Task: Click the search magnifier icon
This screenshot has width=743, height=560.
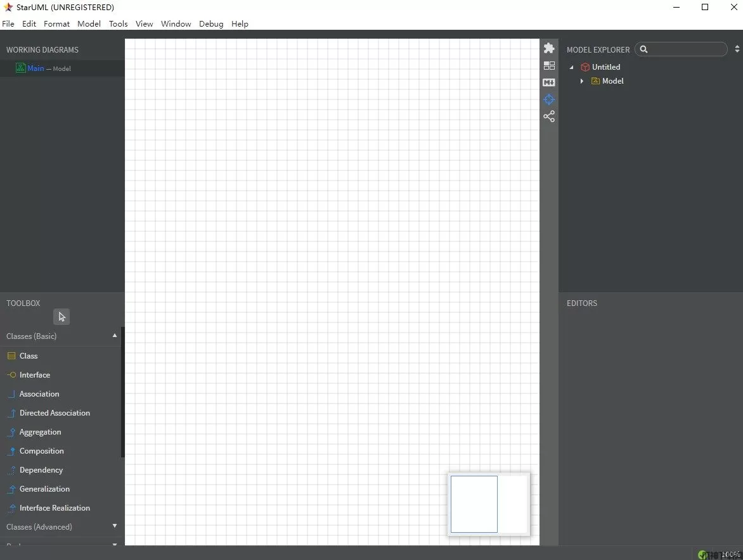Action: [643, 49]
